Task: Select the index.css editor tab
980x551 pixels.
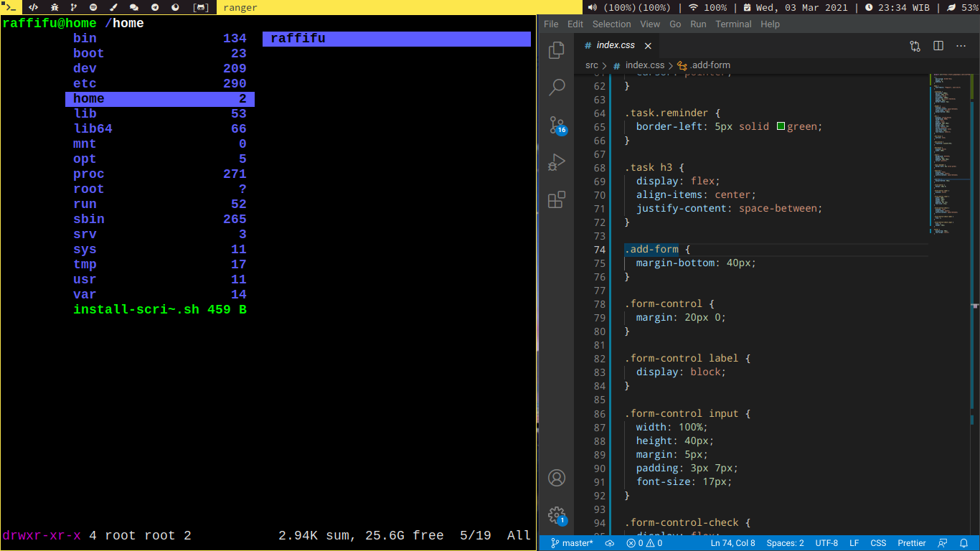Action: tap(617, 45)
